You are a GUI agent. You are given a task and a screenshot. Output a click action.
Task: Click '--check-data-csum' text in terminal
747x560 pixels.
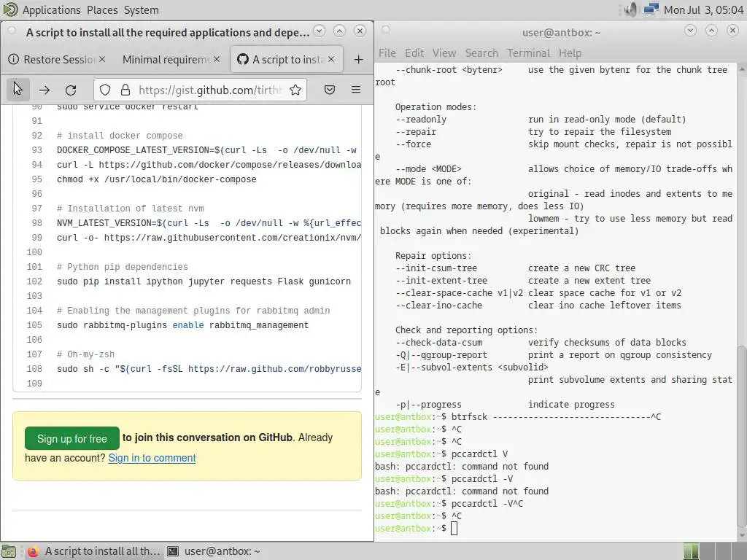coord(439,343)
